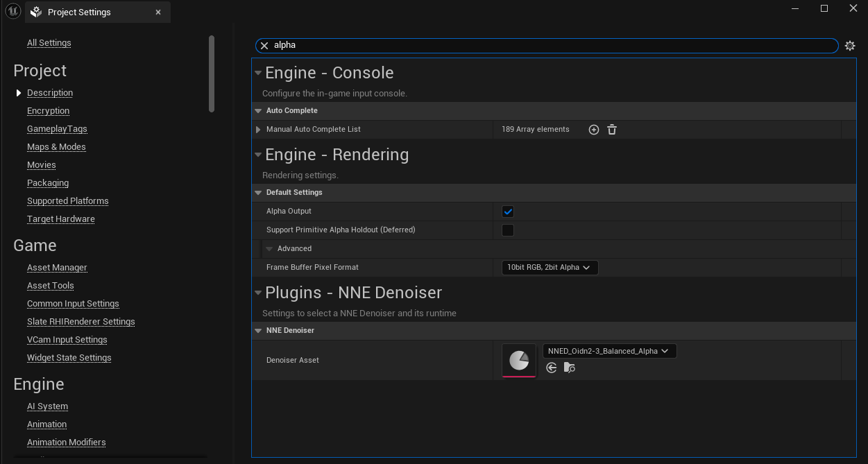Open settings gear next to search bar
The image size is (868, 464).
850,46
